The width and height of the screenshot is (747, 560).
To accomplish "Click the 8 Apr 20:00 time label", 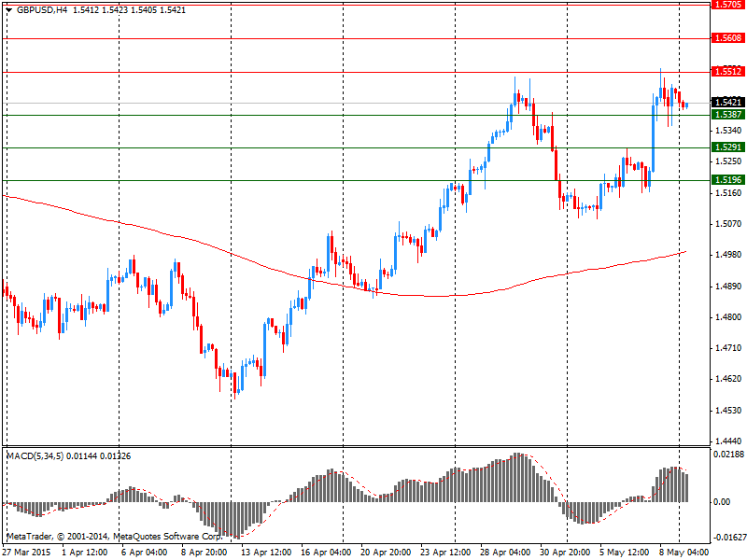I will pyautogui.click(x=204, y=553).
